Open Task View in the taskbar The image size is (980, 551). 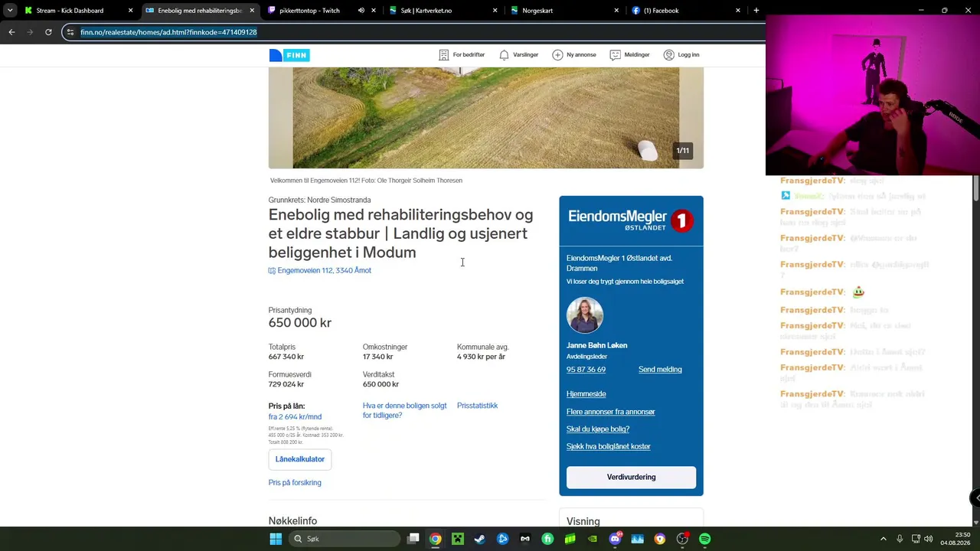click(x=413, y=539)
